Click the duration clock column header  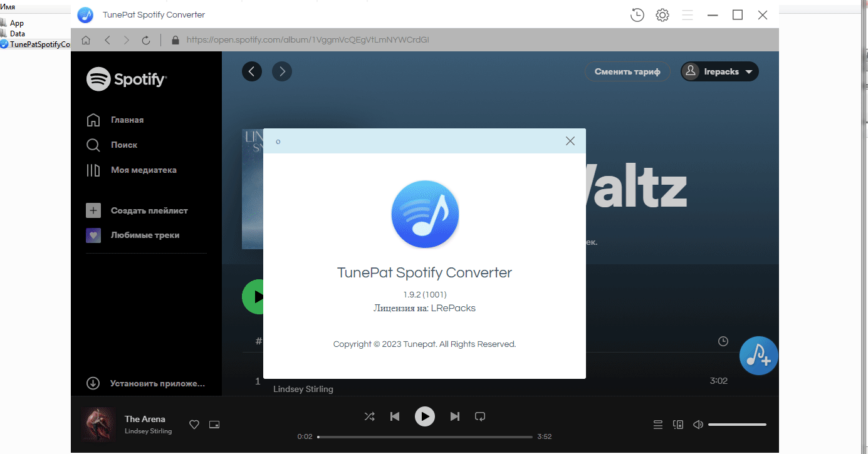[x=723, y=341]
